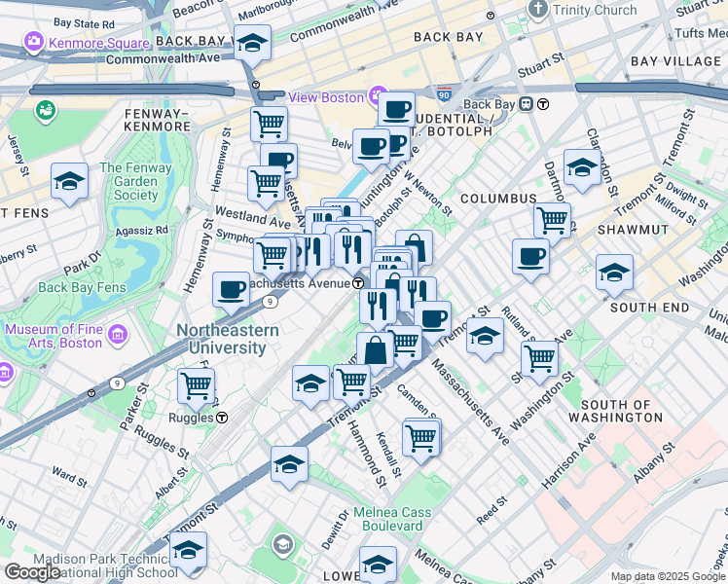This screenshot has height=584, width=728.
Task: Click the Melnea Cass Boulevard park label
Action: pyautogui.click(x=392, y=519)
